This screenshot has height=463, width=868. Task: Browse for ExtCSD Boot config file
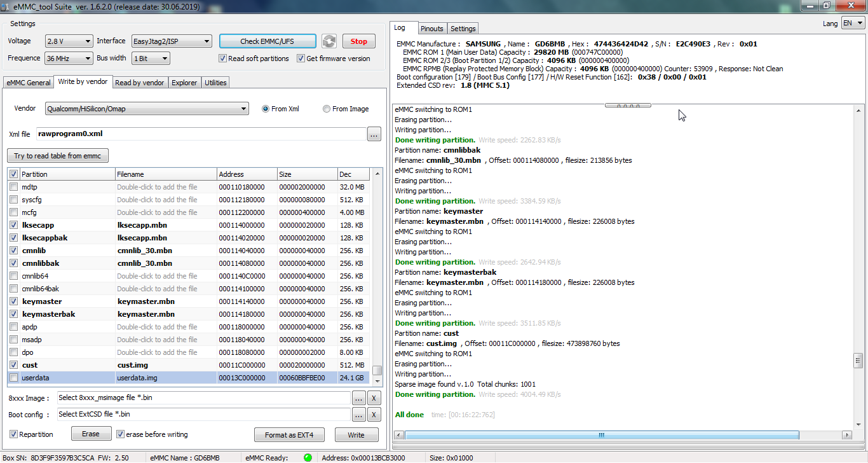coord(359,415)
